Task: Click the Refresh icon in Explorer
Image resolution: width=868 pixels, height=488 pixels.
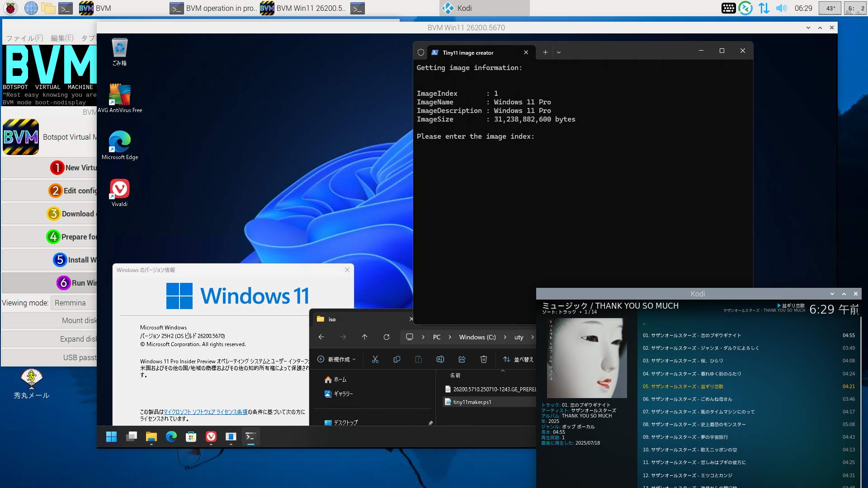Action: tap(386, 337)
